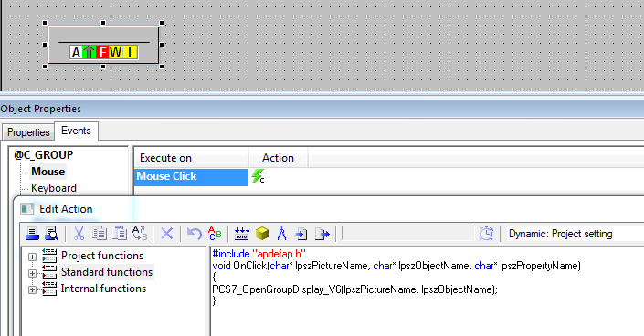
Task: Click the #include "apdefap.h" code line
Action: click(x=259, y=254)
